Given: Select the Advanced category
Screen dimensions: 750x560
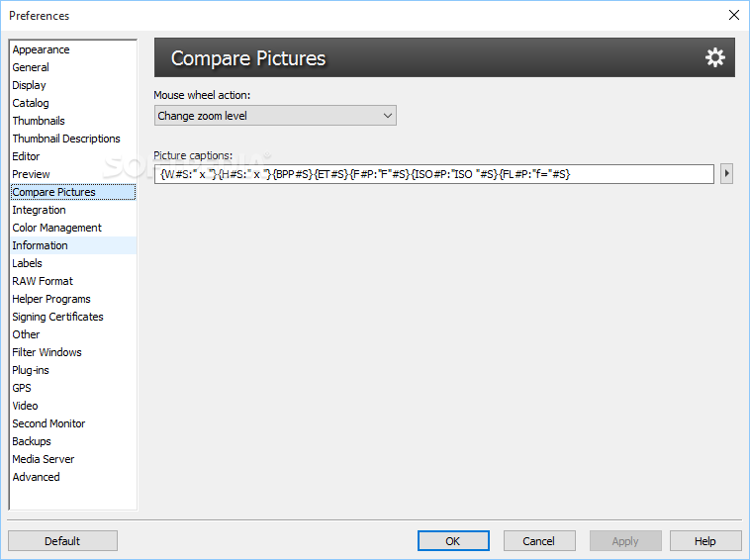Looking at the screenshot, I should pos(36,477).
